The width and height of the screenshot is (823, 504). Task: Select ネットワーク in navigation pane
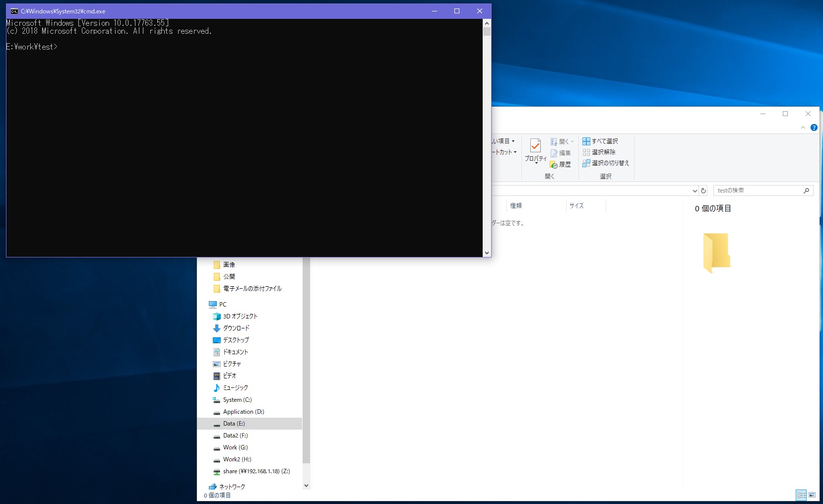point(227,487)
